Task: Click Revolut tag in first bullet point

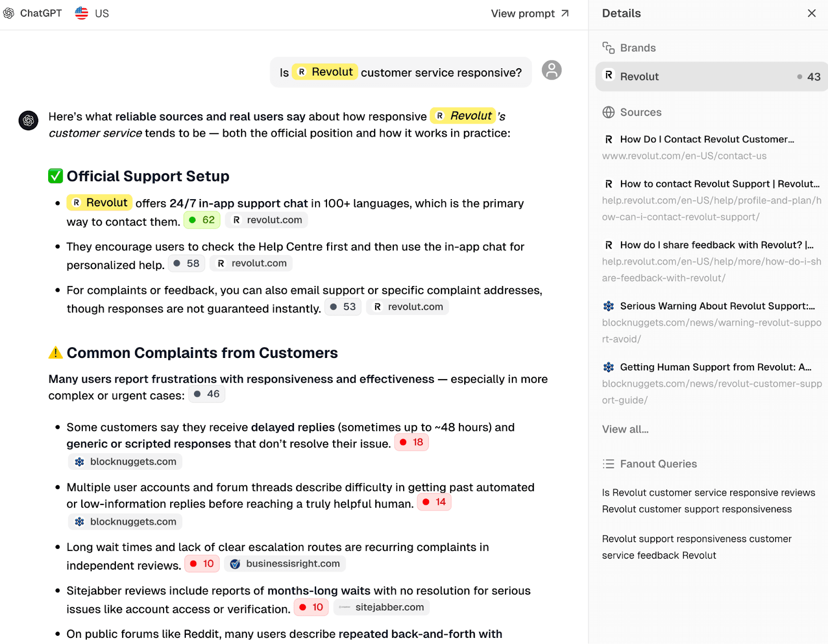Action: 99,202
